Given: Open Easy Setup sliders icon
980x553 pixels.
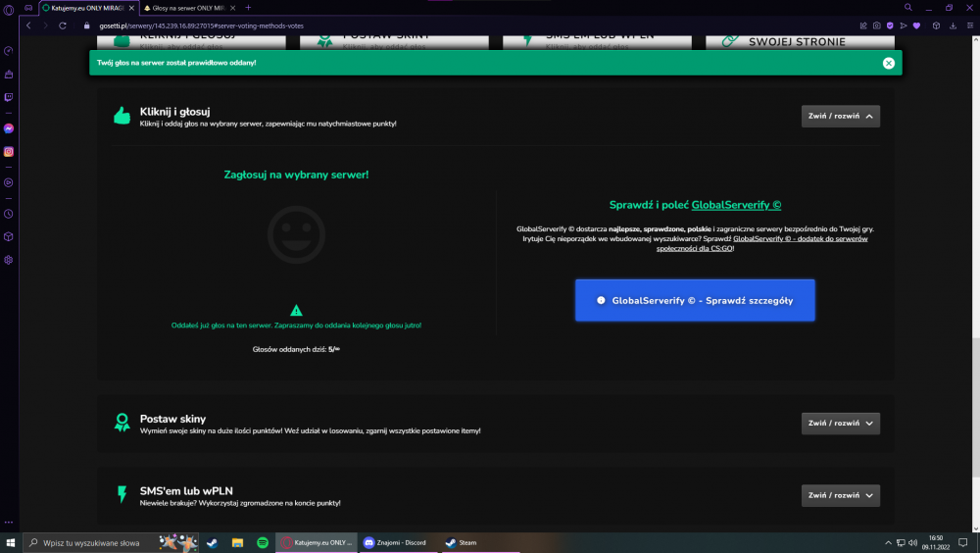Looking at the screenshot, I should pos(970,25).
